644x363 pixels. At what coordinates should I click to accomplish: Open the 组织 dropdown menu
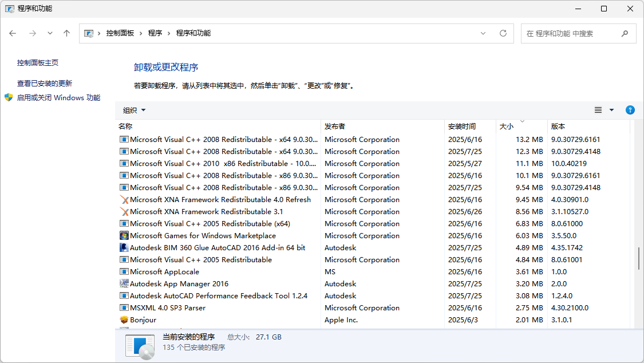[x=135, y=110]
